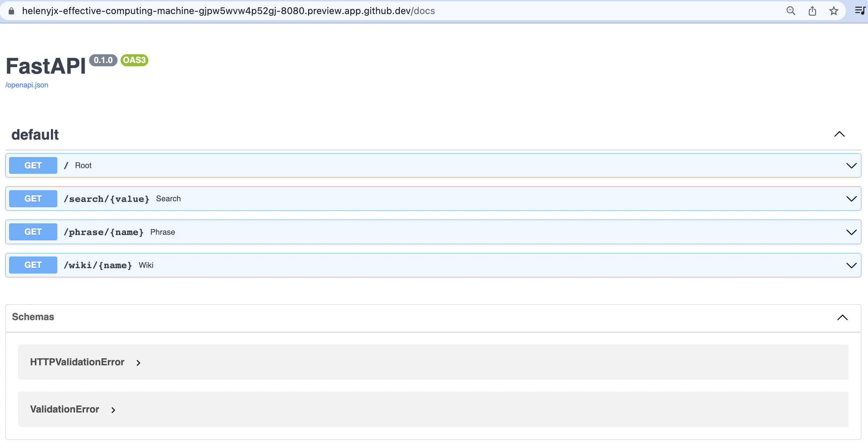Click the GET button for /phrase/{name}
Screen dimensions: 868x448
point(33,232)
